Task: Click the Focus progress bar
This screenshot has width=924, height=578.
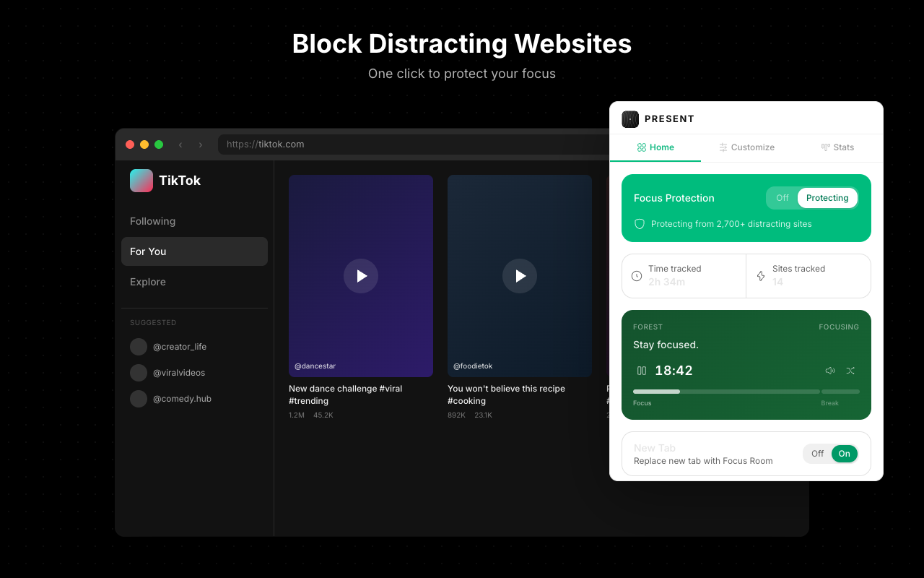Action: [x=726, y=392]
